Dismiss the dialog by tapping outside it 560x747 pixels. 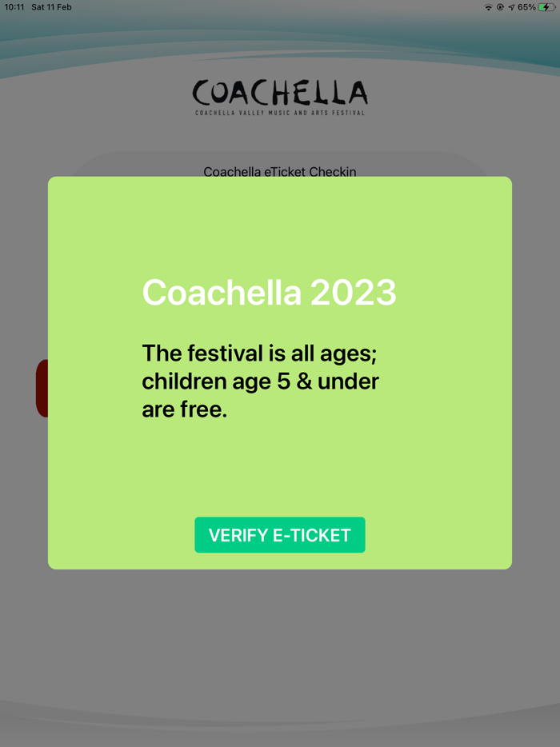[279, 664]
